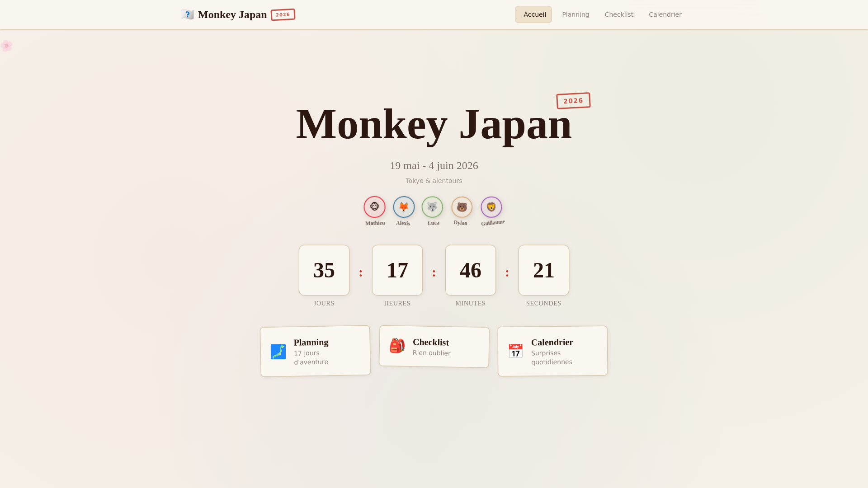Click the countdown seconds box showing 21
Viewport: 868px width, 488px height.
[544, 270]
